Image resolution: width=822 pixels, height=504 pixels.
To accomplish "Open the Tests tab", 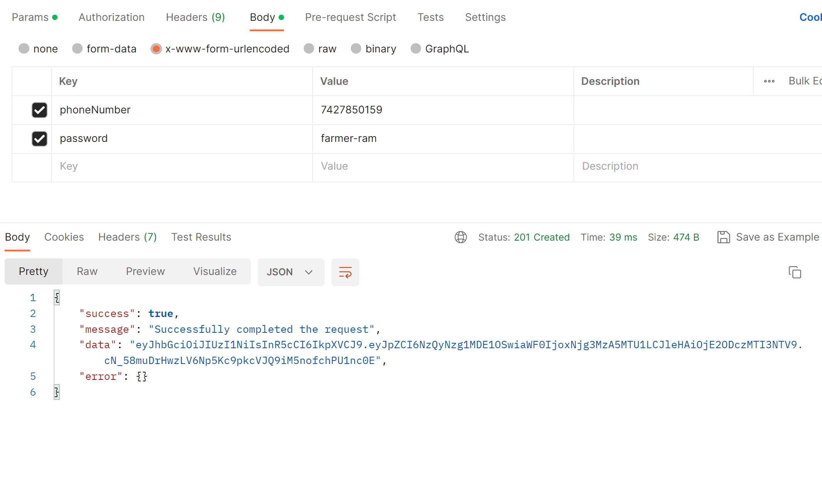I will 430,17.
